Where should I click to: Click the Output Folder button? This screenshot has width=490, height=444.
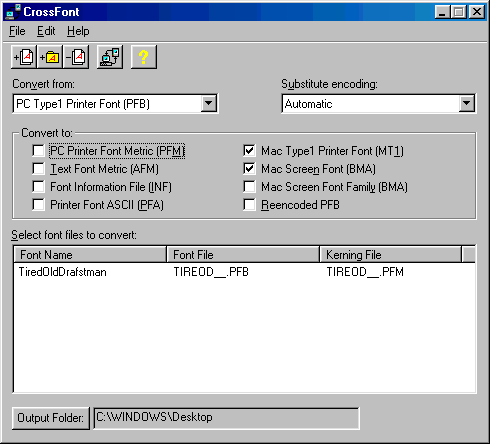coord(51,418)
